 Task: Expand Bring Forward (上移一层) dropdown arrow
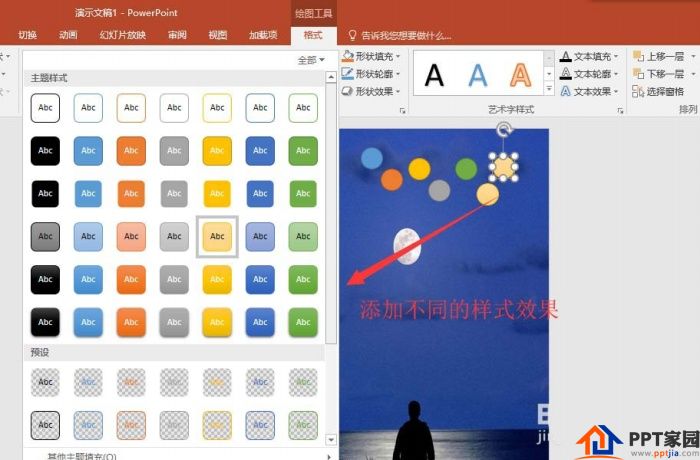tap(693, 56)
